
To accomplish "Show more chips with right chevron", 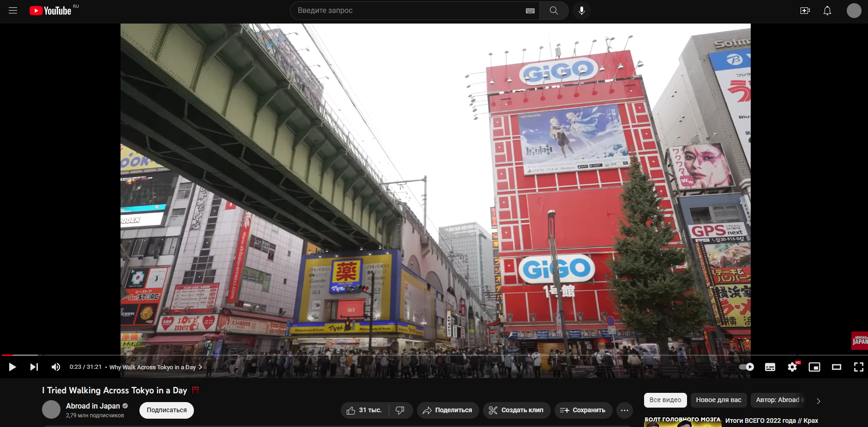I will point(819,401).
